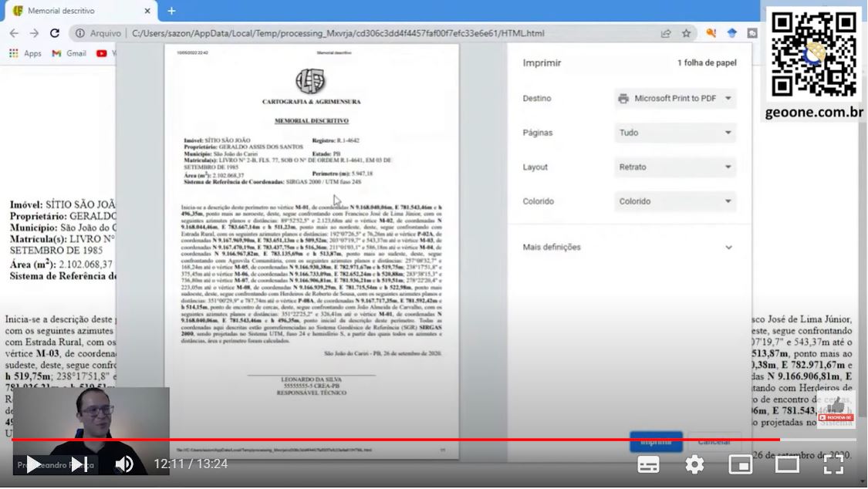Mute the video volume
Viewport: 868px width, 489px height.
click(124, 464)
